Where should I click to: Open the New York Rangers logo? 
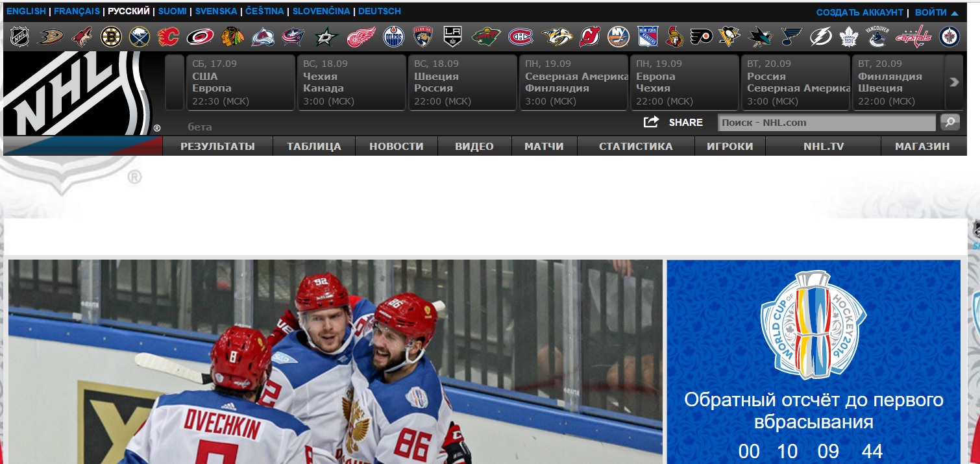click(x=648, y=37)
